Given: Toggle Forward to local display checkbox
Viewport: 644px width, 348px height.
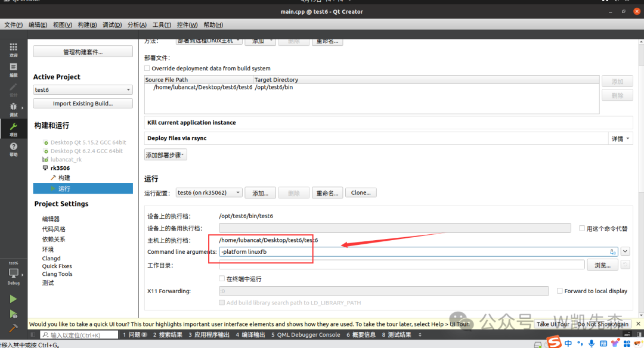Looking at the screenshot, I should pos(559,291).
